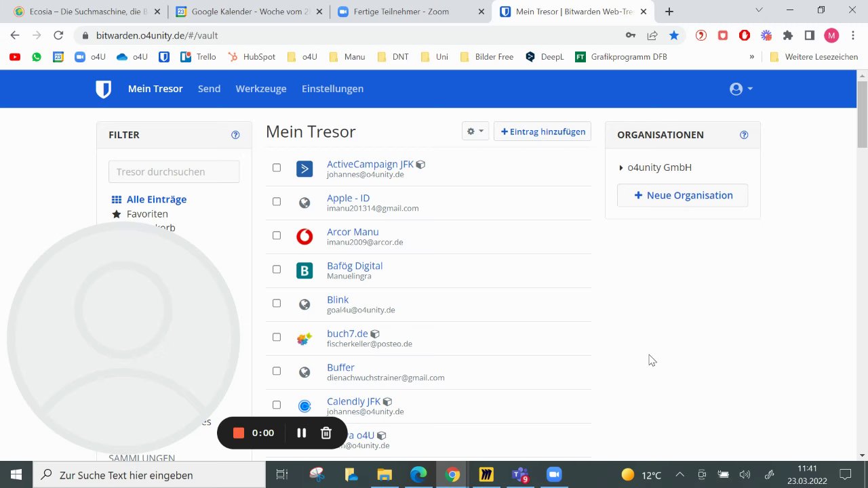Open the Blink entry link
Screen dimensions: 868x488
click(338, 300)
